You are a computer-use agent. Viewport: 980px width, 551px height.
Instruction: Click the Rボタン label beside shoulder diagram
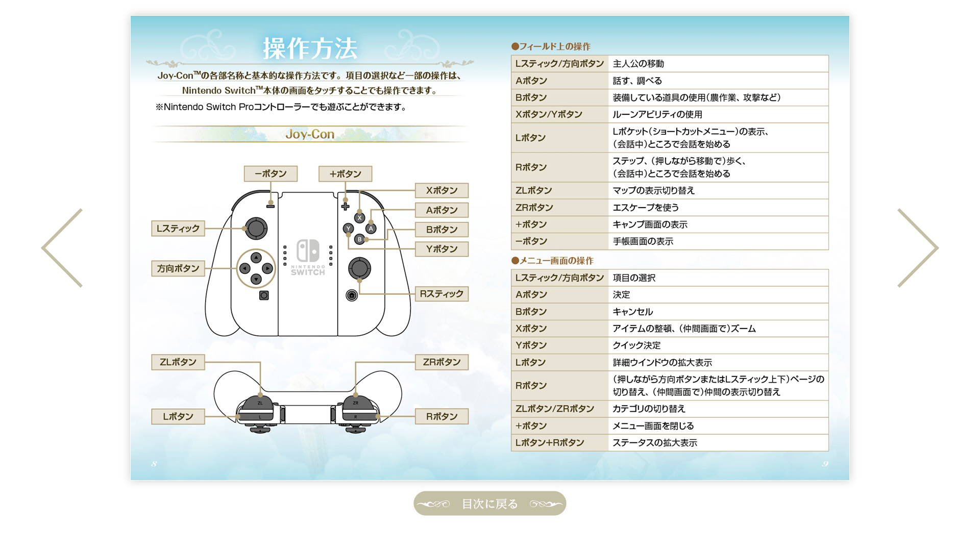(x=442, y=417)
